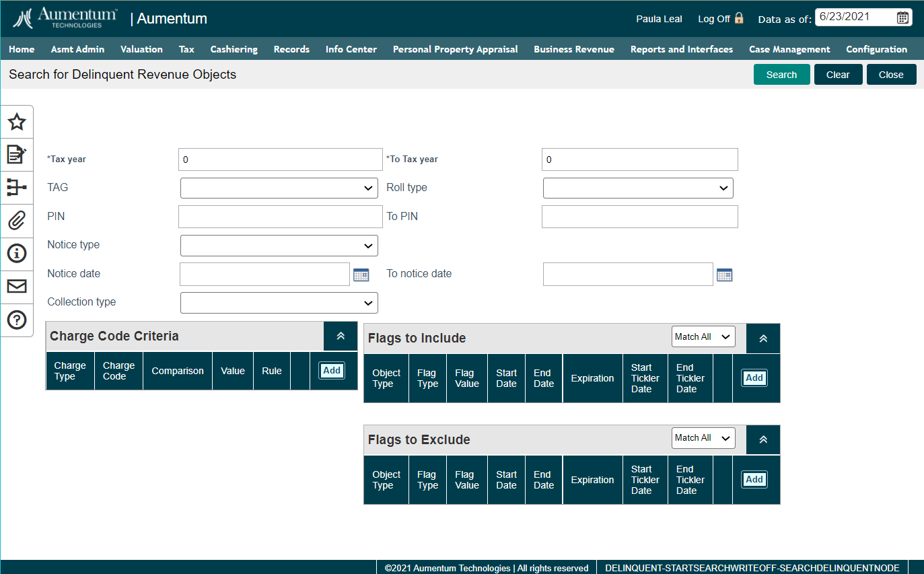Image resolution: width=924 pixels, height=574 pixels.
Task: Collapse the Charge Code Criteria panel
Action: click(x=341, y=336)
